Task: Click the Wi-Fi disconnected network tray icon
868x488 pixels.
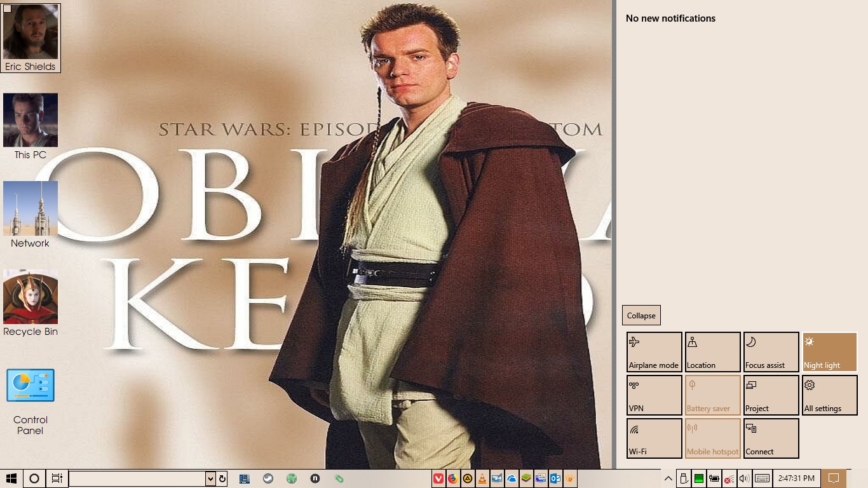Action: [x=729, y=478]
